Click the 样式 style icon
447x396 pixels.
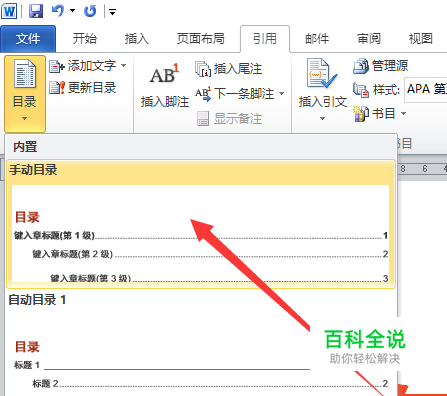tap(361, 90)
